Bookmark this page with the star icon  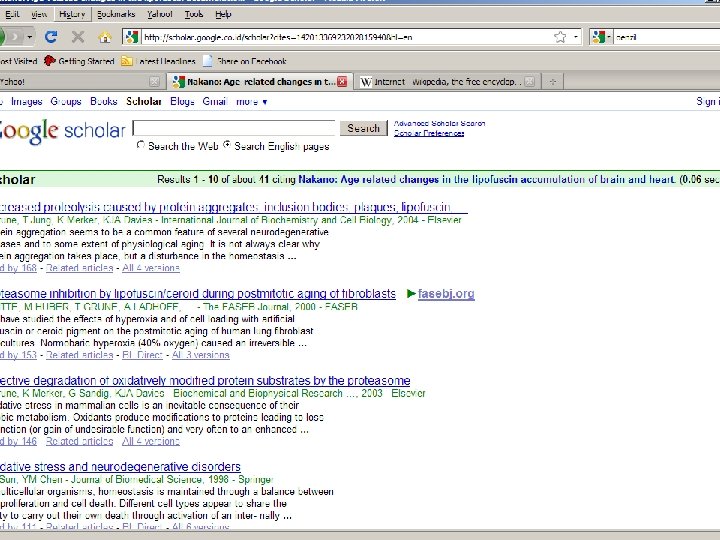(560, 37)
